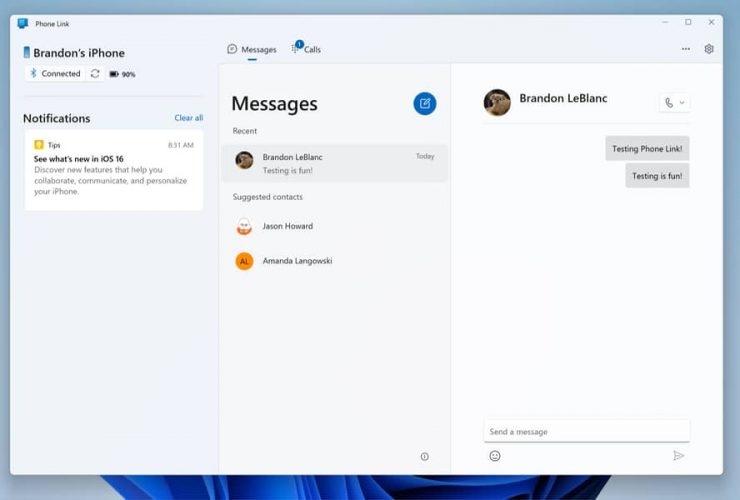Click the 'Testing Phone Link!' message bubble
This screenshot has height=500, width=740.
coord(646,149)
